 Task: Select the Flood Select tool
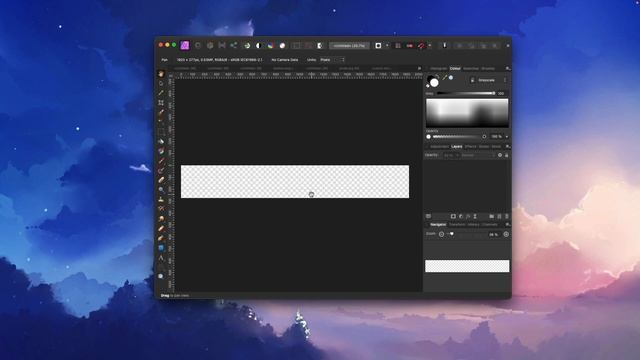tap(161, 122)
